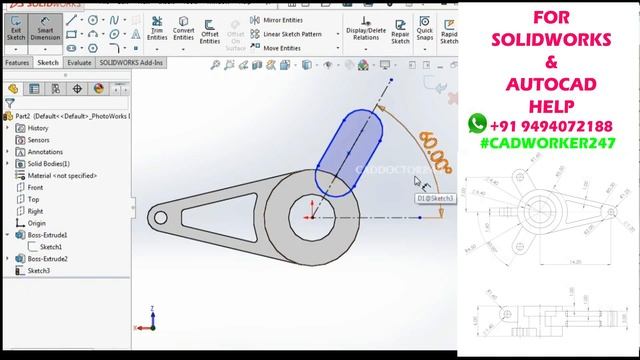This screenshot has width=640, height=360.
Task: Open the Trim Entities dropdown arrow
Action: 157,49
